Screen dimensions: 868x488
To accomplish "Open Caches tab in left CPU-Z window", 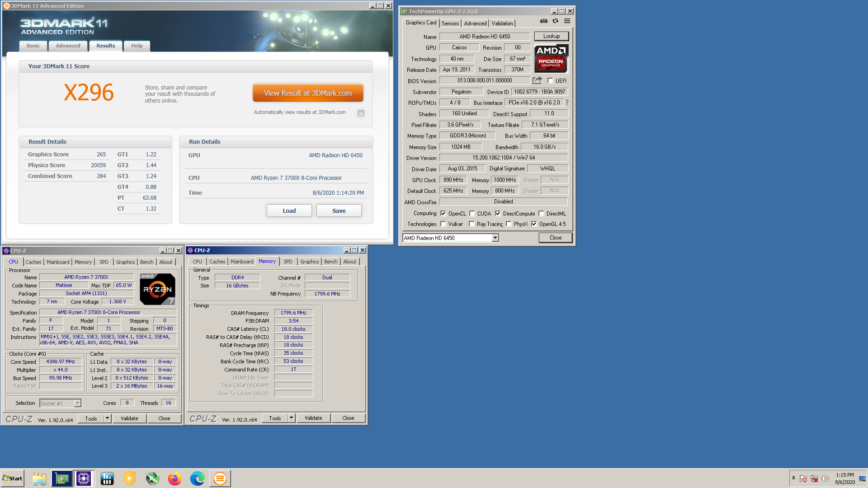I will pyautogui.click(x=33, y=262).
